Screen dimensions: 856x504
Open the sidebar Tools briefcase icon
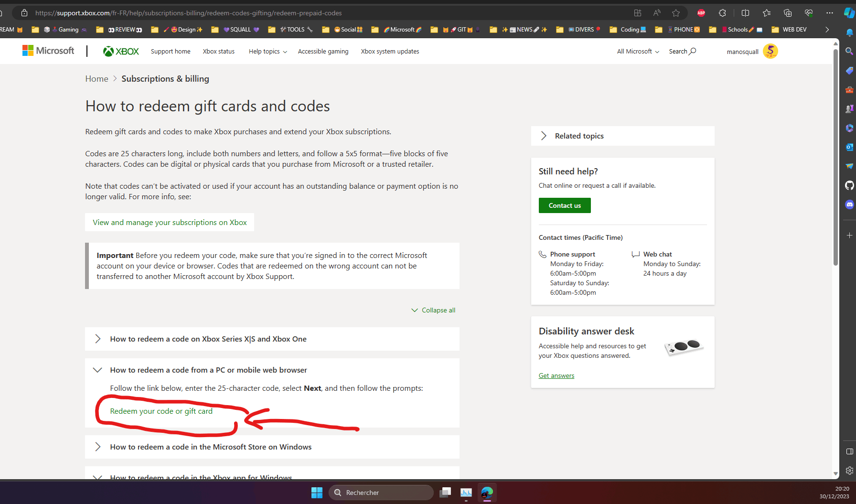[849, 90]
